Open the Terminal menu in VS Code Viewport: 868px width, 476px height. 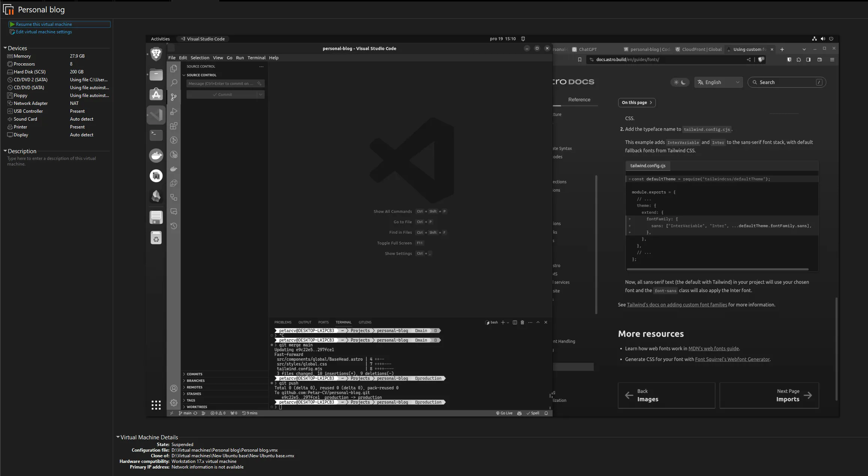click(256, 58)
